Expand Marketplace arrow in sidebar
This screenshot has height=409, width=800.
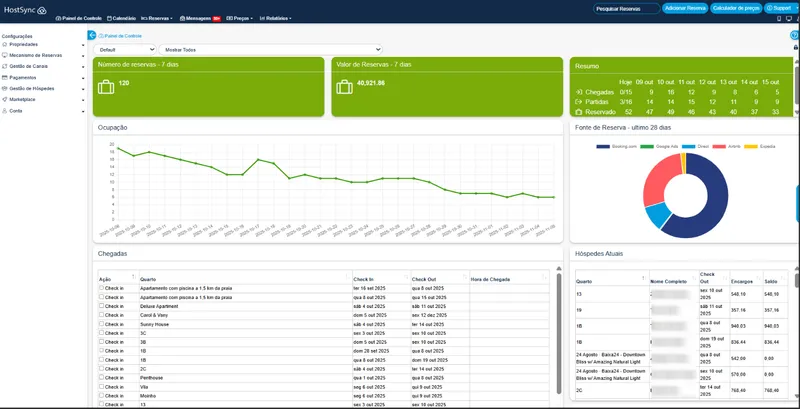point(83,100)
